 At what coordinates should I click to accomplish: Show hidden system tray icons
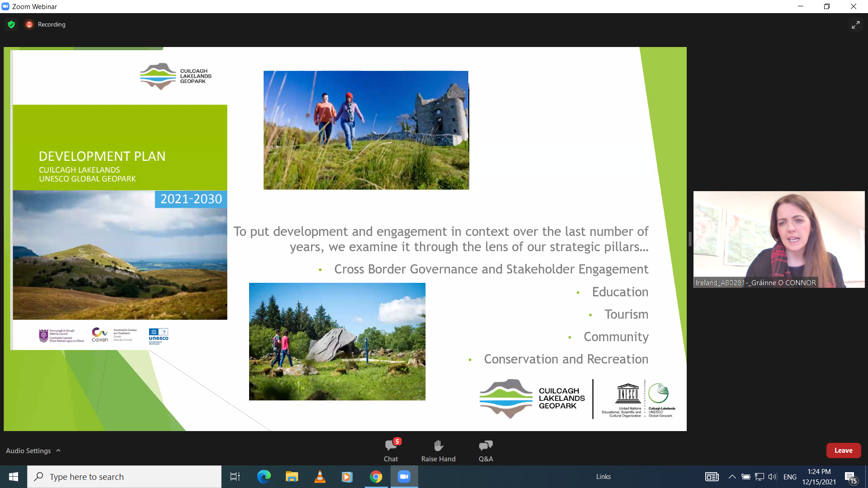[732, 477]
